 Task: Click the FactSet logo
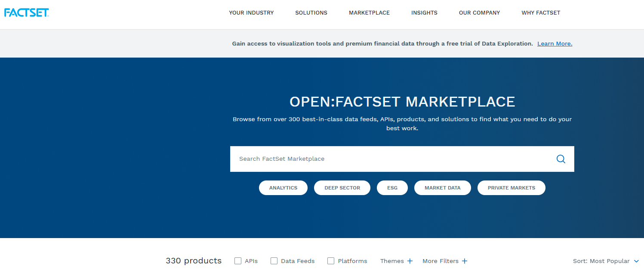(26, 12)
